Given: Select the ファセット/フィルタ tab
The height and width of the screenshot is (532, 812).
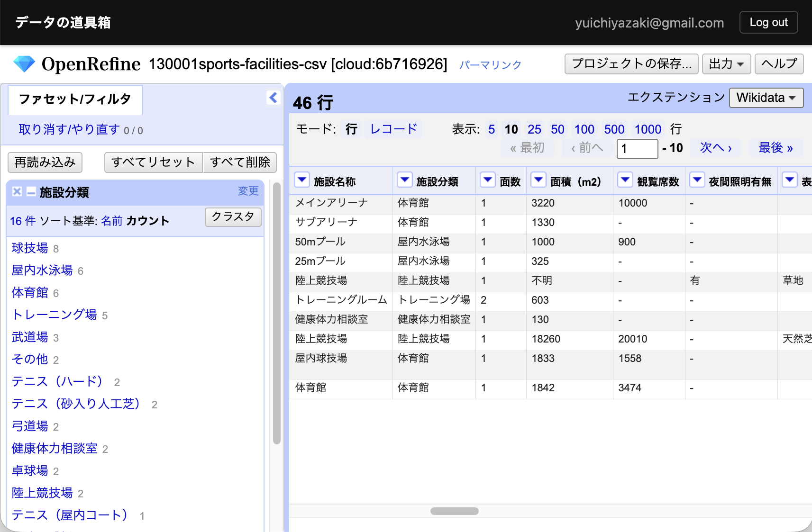Looking at the screenshot, I should 75,99.
